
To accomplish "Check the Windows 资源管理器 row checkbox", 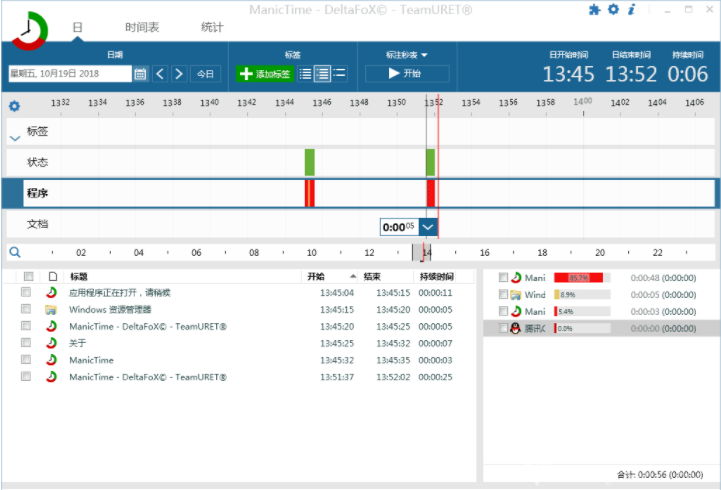I will [x=26, y=309].
